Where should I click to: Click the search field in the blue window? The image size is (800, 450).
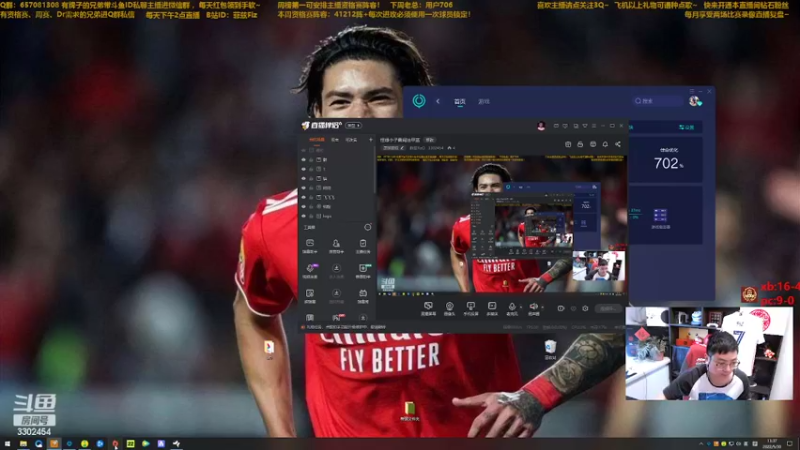coord(657,101)
